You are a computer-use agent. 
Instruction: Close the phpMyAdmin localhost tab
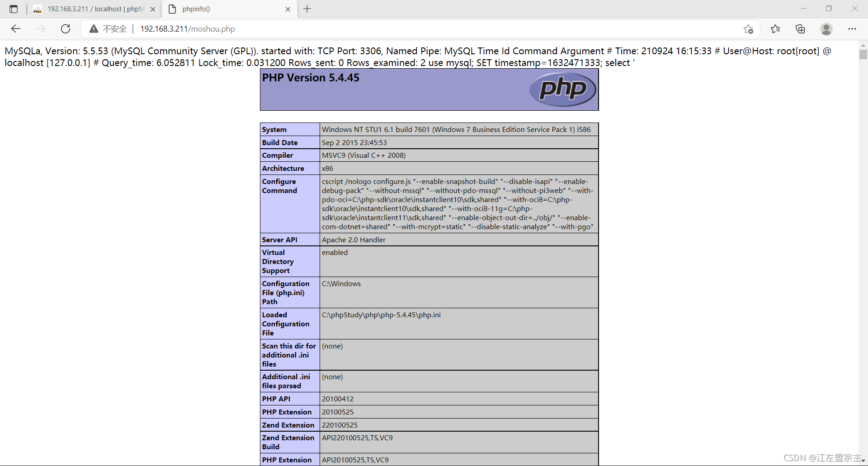(x=153, y=9)
